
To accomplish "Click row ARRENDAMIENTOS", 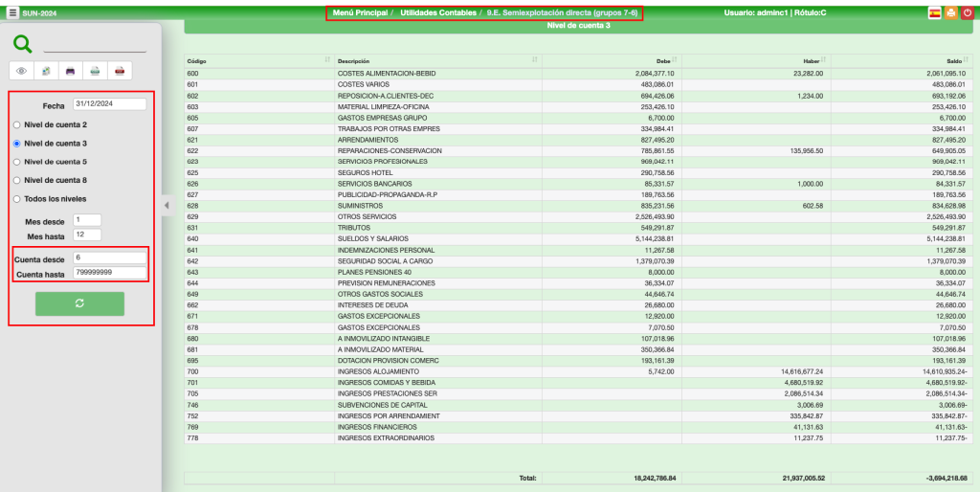I will tap(579, 140).
